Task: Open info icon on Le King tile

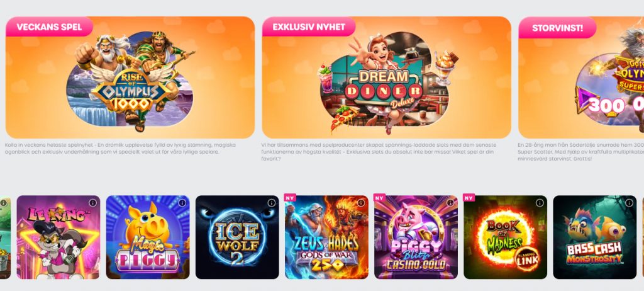Action: (92, 203)
